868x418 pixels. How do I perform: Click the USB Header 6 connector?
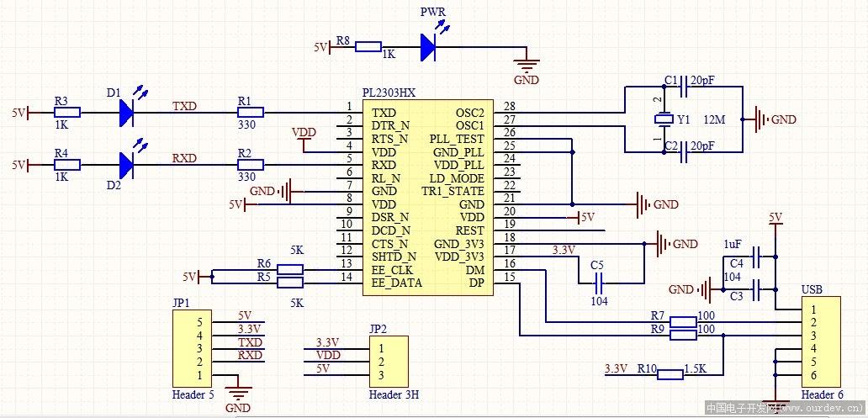coord(821,341)
